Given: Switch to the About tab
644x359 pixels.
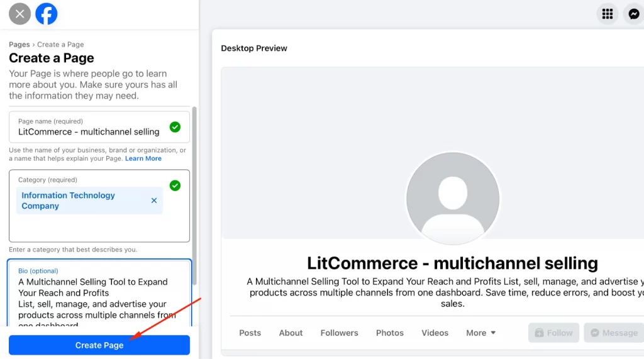Looking at the screenshot, I should 291,333.
